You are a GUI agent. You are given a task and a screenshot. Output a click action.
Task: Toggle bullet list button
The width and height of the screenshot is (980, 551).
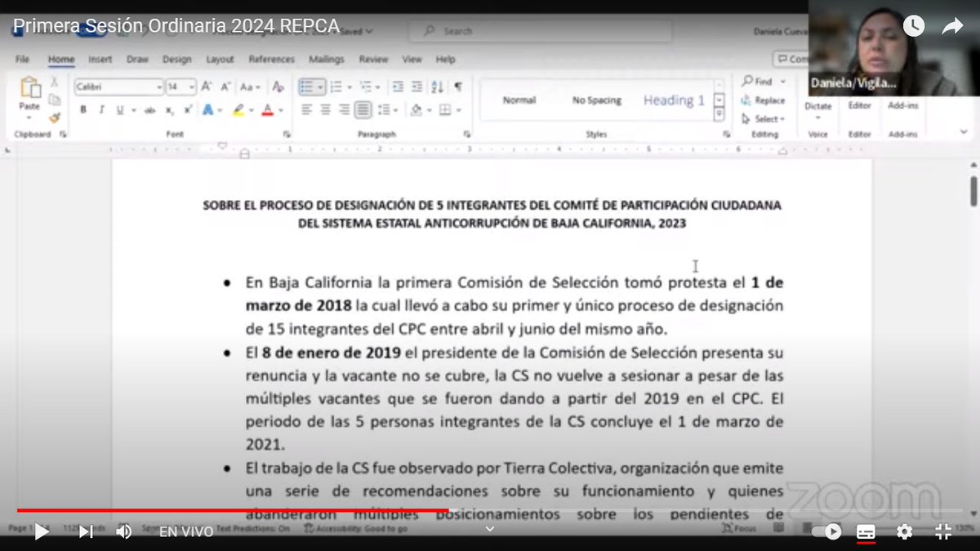coord(306,87)
